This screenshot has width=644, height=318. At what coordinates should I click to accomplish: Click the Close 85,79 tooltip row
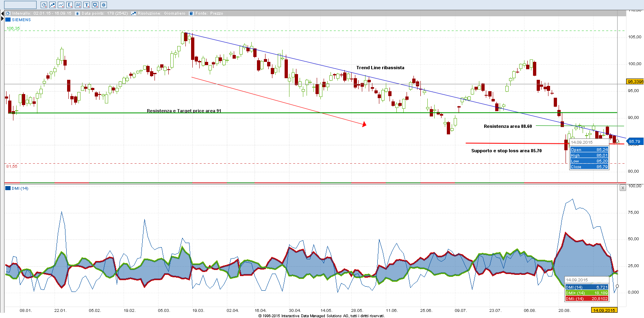[x=589, y=167]
